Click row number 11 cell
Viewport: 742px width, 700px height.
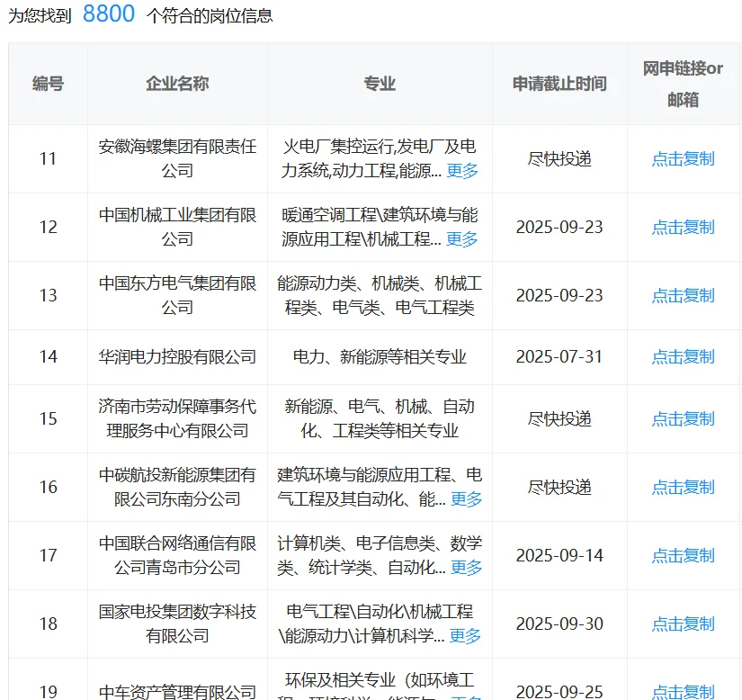coord(48,158)
